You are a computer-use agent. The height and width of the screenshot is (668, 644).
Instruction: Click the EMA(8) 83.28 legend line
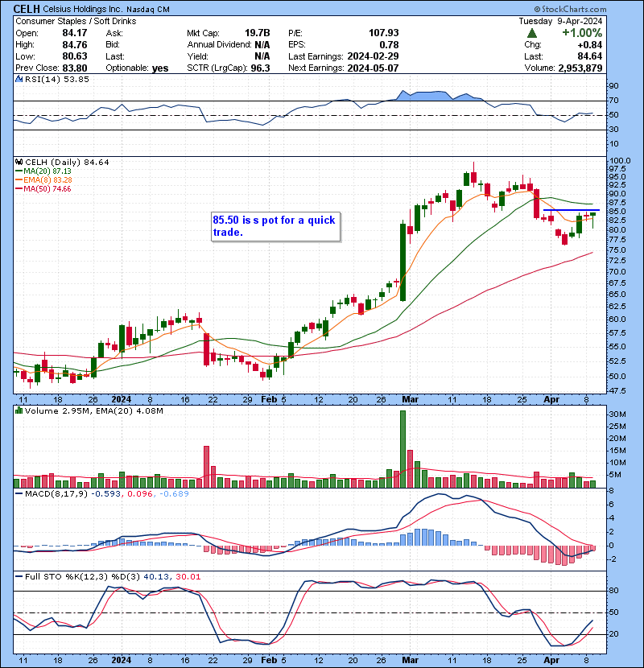pyautogui.click(x=43, y=179)
